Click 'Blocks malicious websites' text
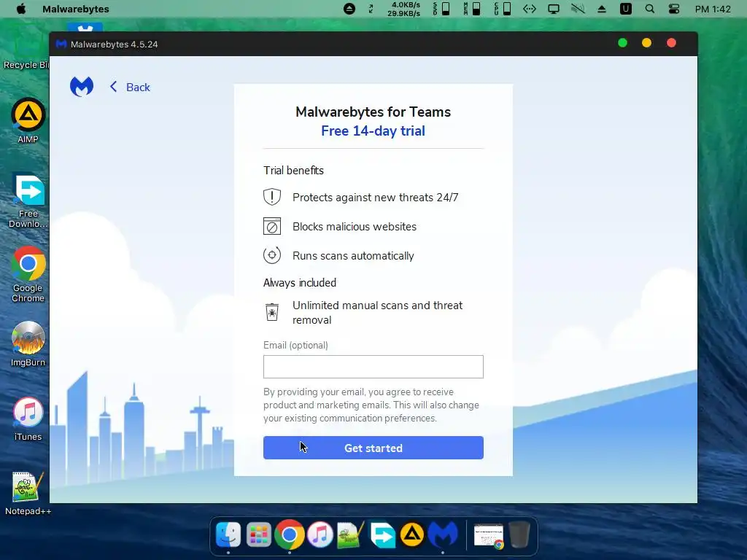Viewport: 747px width, 560px height. (x=355, y=227)
